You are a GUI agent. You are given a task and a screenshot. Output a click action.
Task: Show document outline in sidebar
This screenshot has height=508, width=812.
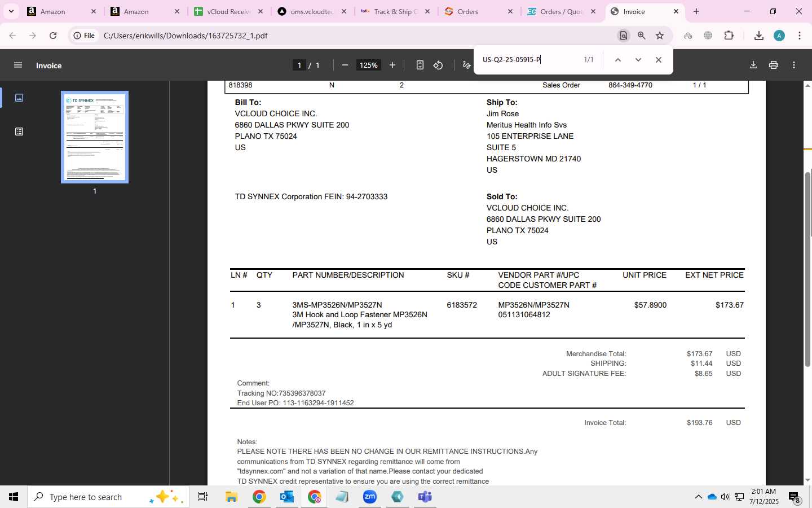tap(19, 132)
